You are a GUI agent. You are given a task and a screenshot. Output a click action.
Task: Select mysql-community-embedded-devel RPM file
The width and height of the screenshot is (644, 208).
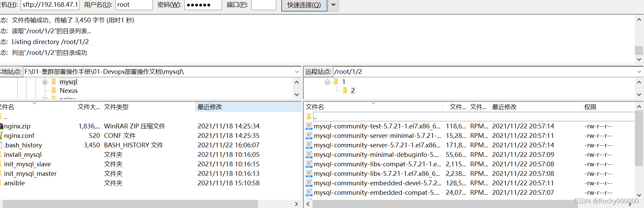coord(378,183)
